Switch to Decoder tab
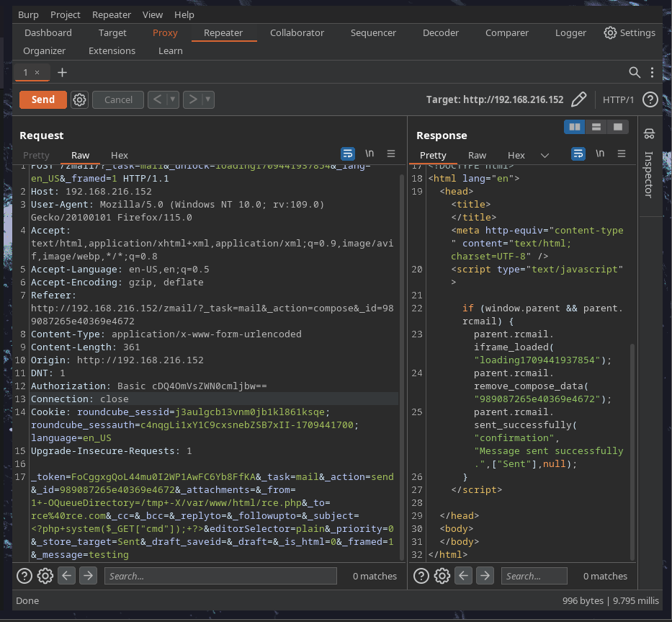672x622 pixels. (x=441, y=32)
